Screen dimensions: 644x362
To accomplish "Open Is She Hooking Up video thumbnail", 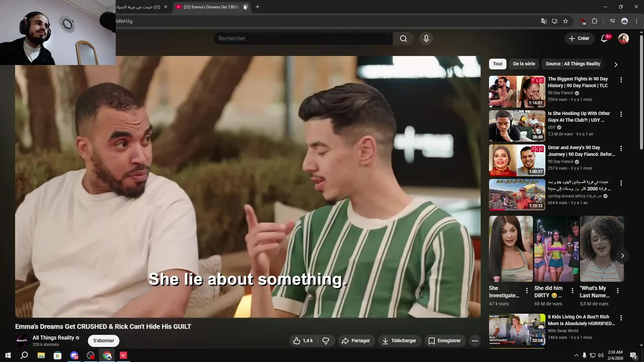I will pyautogui.click(x=517, y=126).
